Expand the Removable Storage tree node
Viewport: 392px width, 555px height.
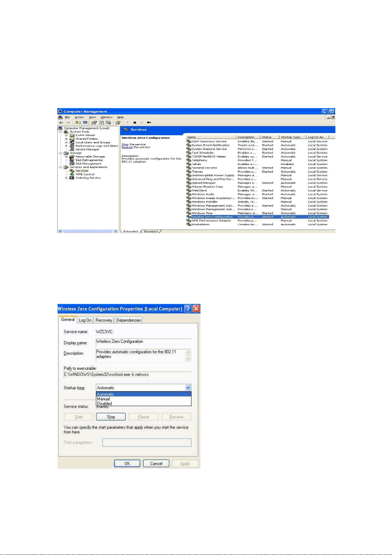(x=66, y=157)
